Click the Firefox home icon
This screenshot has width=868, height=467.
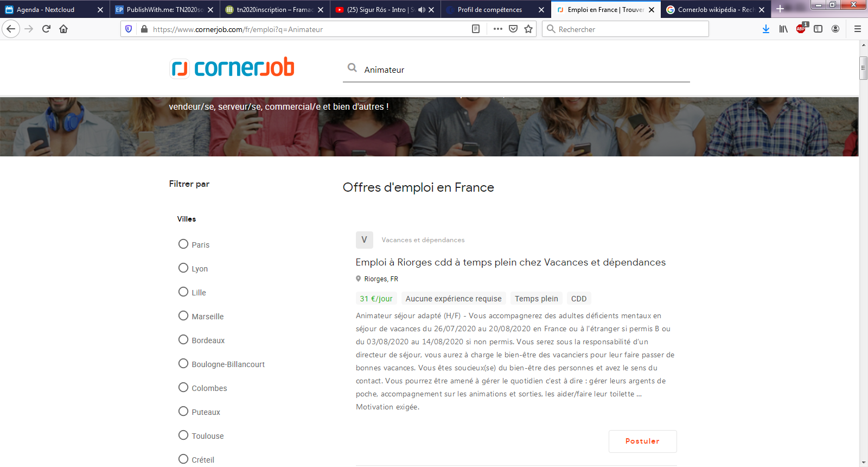tap(63, 29)
